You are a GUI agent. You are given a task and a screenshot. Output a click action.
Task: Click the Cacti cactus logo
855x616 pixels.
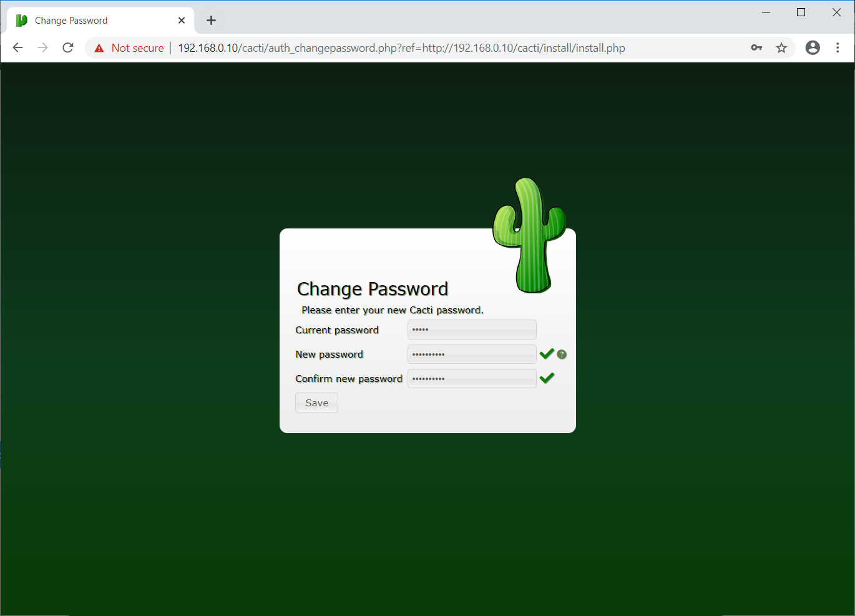[530, 235]
